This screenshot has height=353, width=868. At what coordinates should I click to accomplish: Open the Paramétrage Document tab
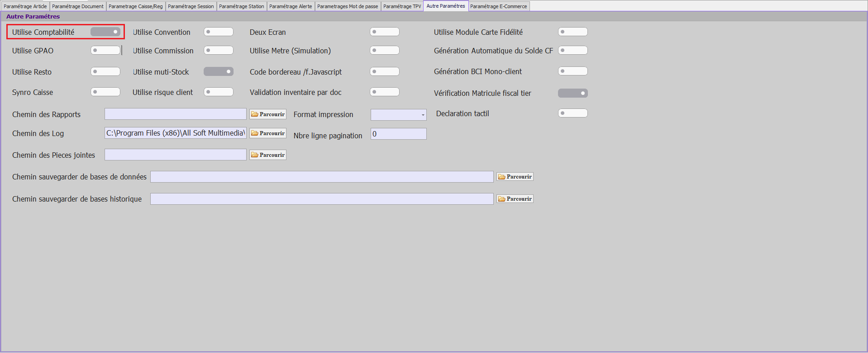(78, 6)
